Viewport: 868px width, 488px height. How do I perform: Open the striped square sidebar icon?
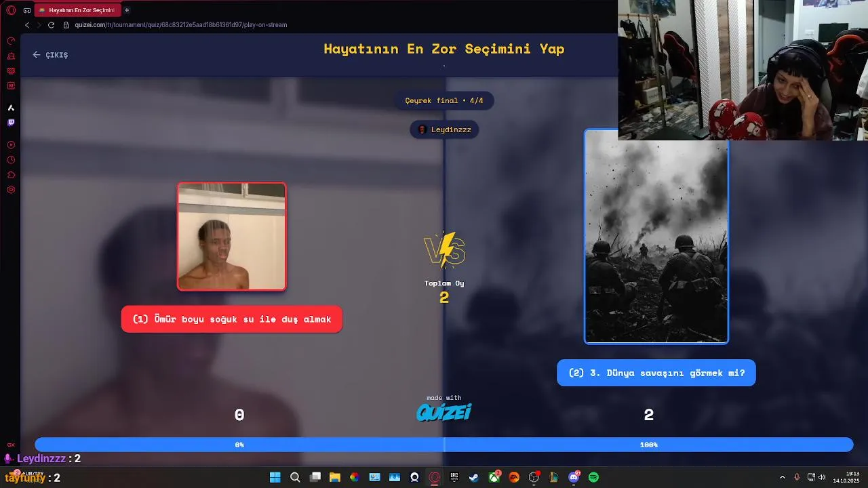click(x=11, y=70)
